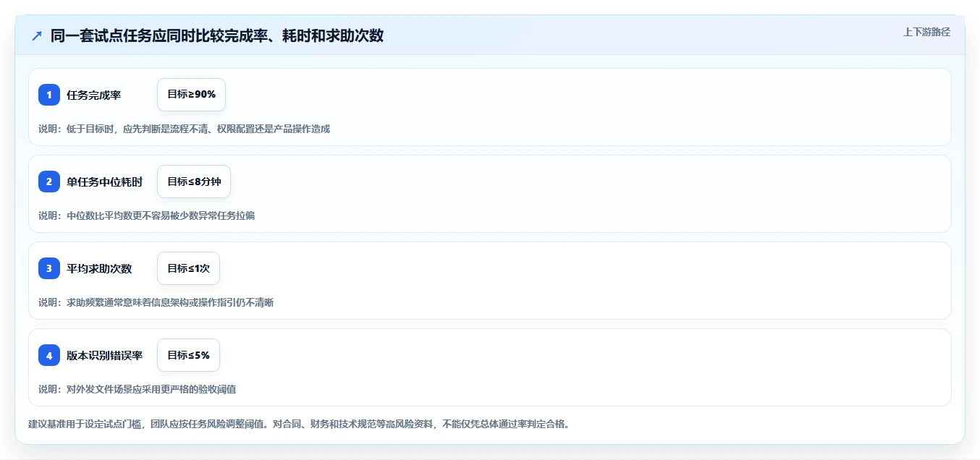
Task: Click the 平均求助次数 label
Action: coord(99,268)
